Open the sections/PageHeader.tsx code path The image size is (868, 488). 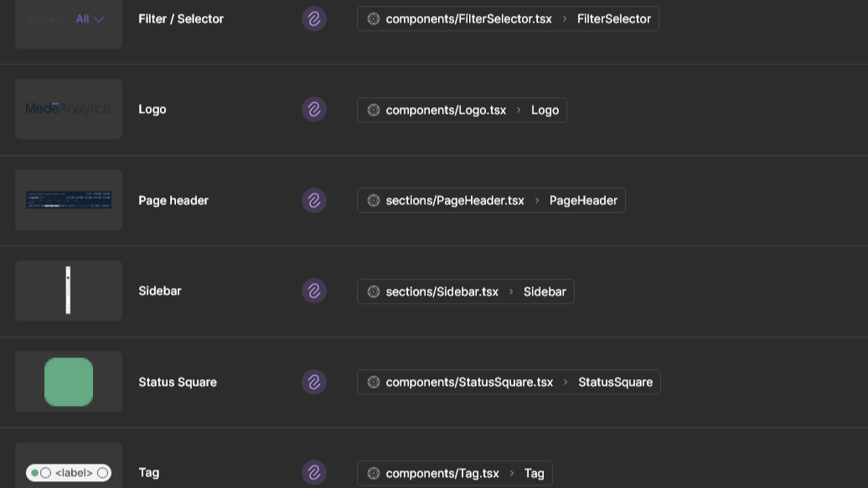454,200
